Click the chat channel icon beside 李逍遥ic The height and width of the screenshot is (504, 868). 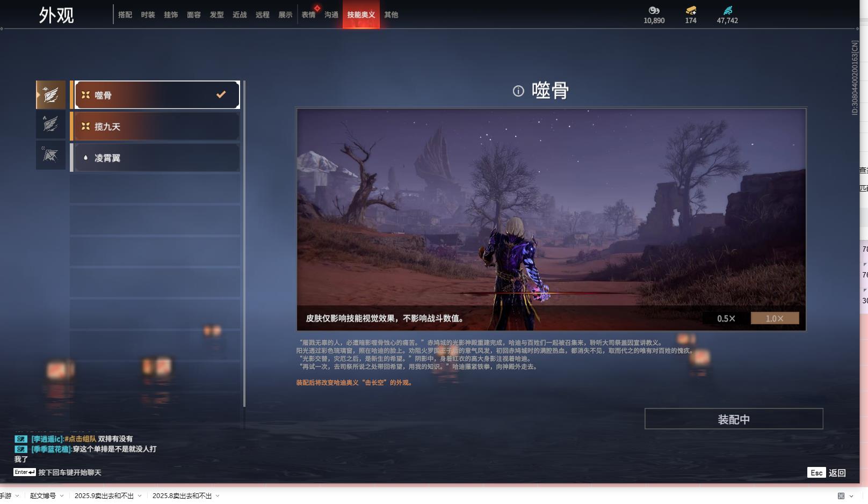click(x=21, y=439)
